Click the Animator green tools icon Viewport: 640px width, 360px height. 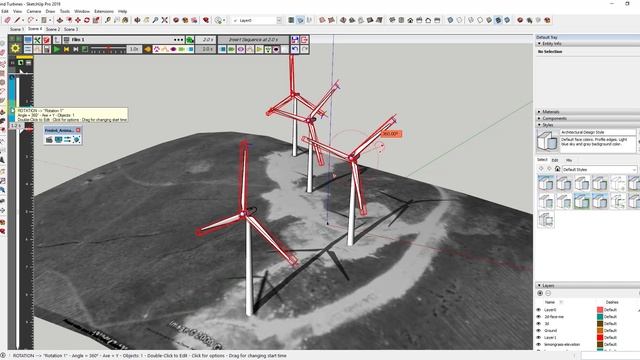[37, 40]
